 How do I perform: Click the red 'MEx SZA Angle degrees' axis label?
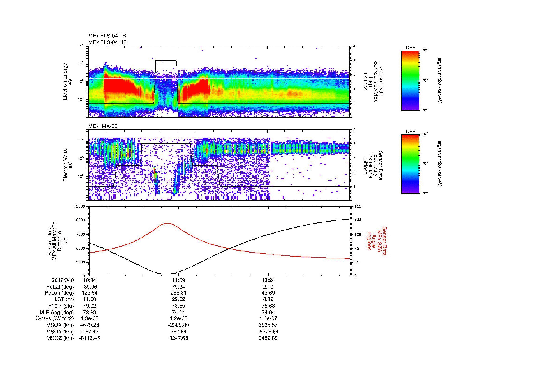tap(377, 241)
